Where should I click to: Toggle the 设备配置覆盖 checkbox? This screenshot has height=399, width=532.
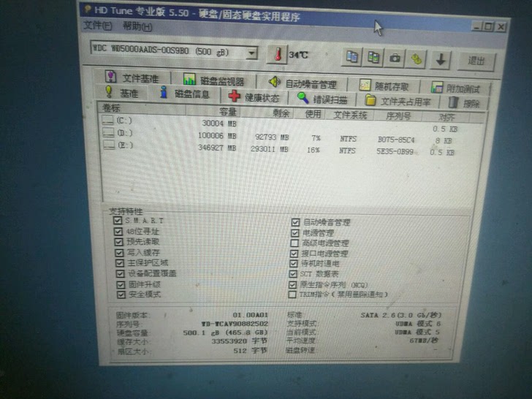[x=120, y=273]
